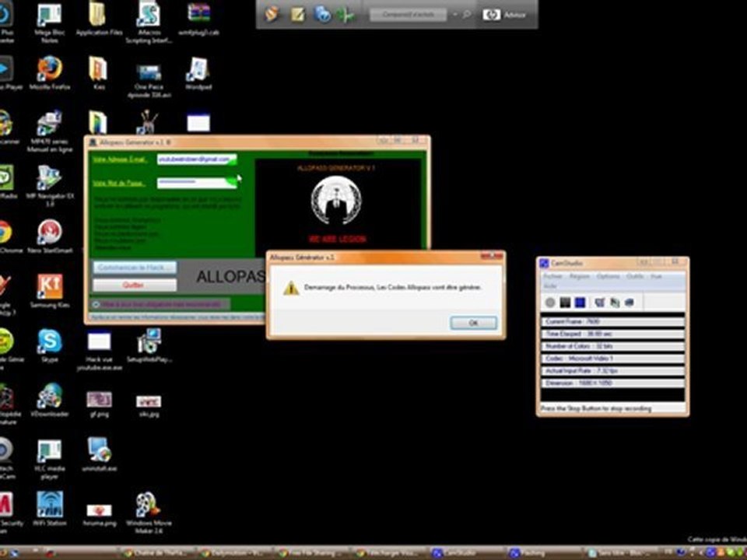Open the Region menu in CamStudio

pyautogui.click(x=579, y=276)
